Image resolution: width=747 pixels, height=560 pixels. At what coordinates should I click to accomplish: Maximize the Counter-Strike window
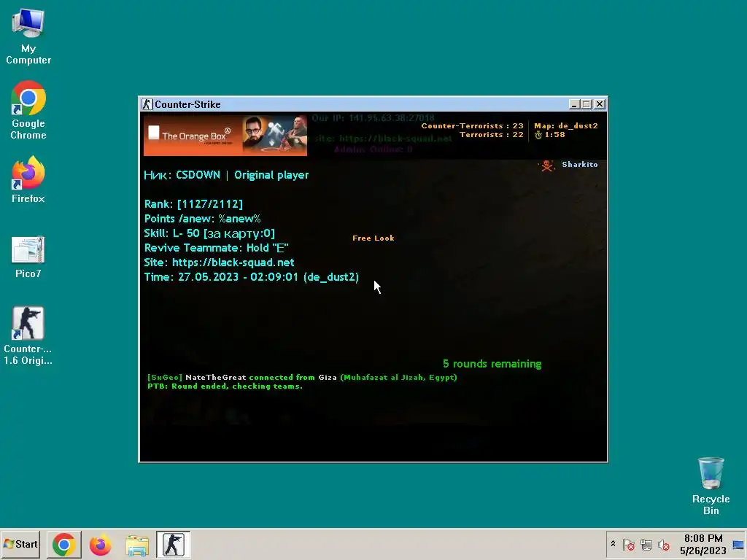[587, 104]
